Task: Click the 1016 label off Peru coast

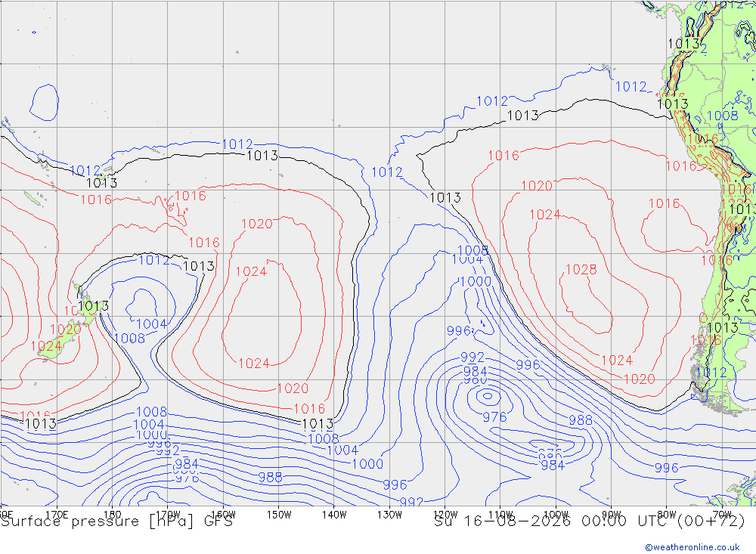Action: click(x=681, y=166)
